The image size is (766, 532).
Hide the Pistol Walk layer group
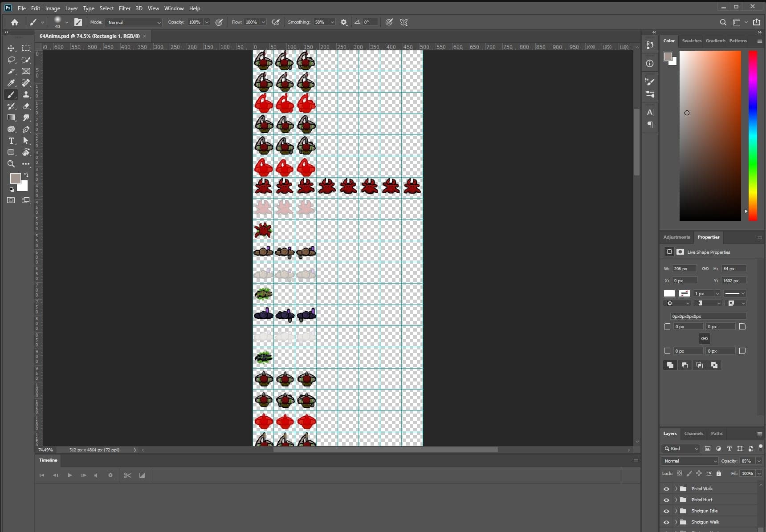(666, 489)
